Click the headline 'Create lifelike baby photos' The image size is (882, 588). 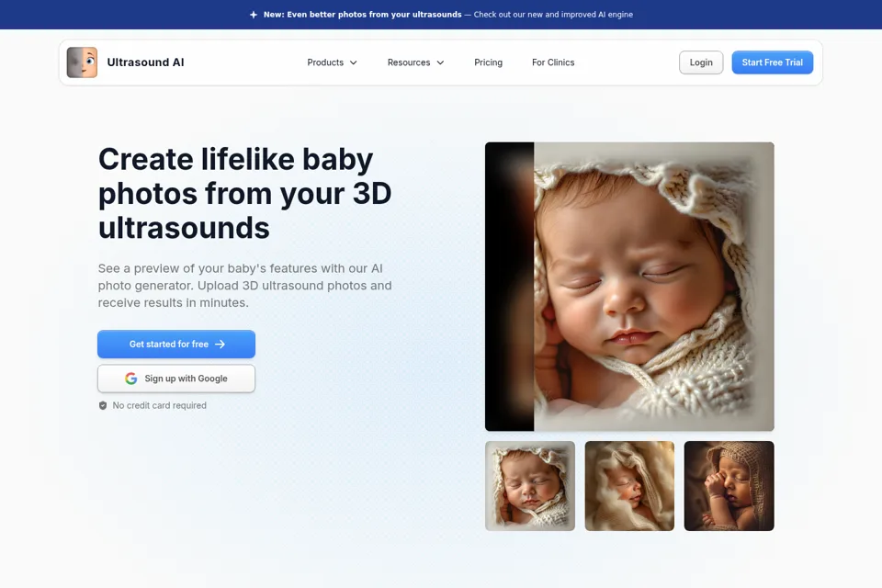pyautogui.click(x=244, y=194)
